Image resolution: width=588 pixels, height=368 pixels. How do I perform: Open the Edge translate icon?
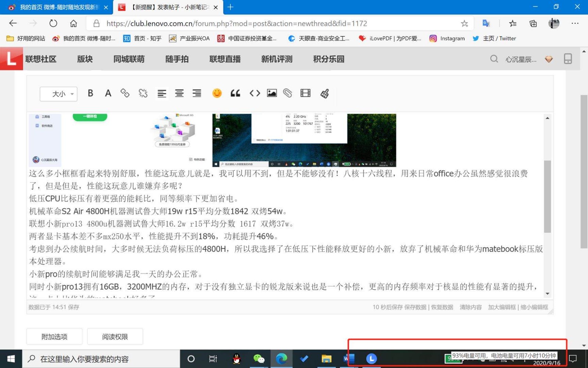pos(486,24)
